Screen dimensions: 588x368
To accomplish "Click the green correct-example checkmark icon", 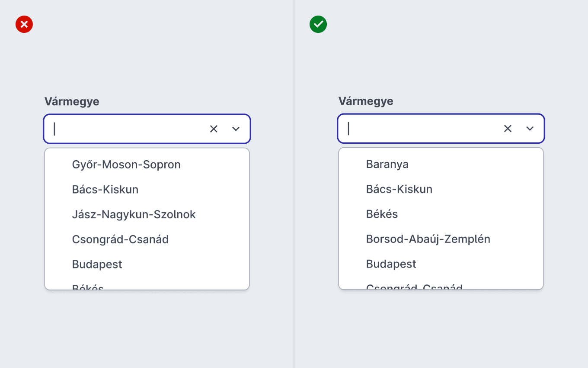I will pyautogui.click(x=318, y=25).
